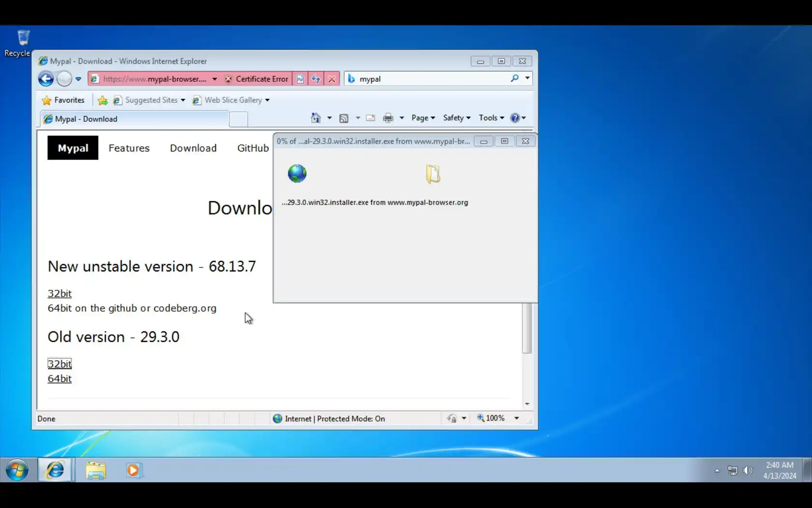Image resolution: width=812 pixels, height=508 pixels.
Task: Open GitHub from the site navigation
Action: pos(253,148)
